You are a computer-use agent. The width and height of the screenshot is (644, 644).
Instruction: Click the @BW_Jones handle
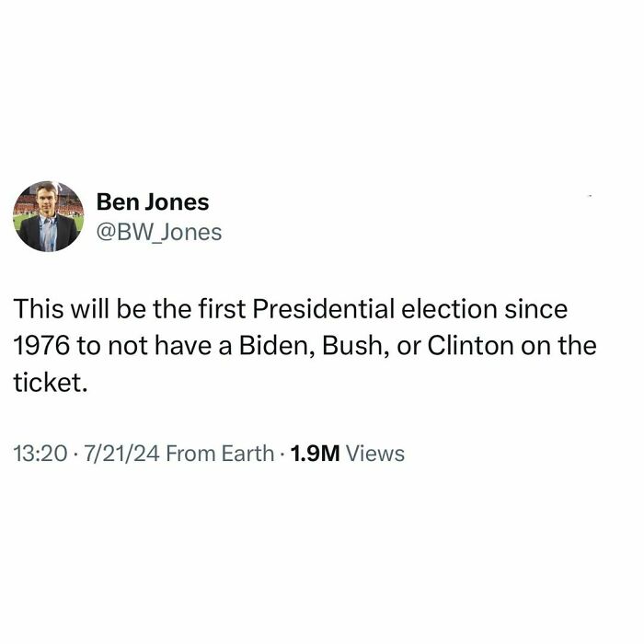click(x=159, y=232)
